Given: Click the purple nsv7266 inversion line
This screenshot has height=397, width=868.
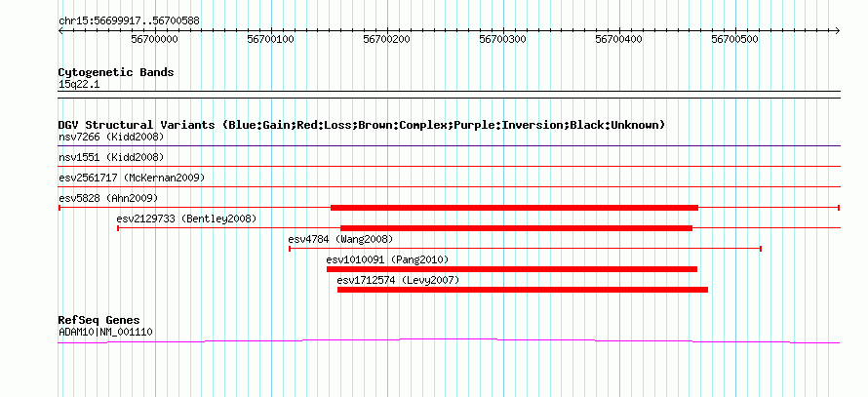Looking at the screenshot, I should tap(449, 146).
